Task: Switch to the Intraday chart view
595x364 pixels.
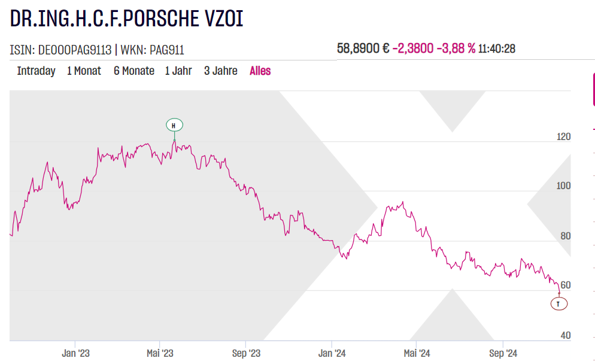Action: (x=36, y=71)
